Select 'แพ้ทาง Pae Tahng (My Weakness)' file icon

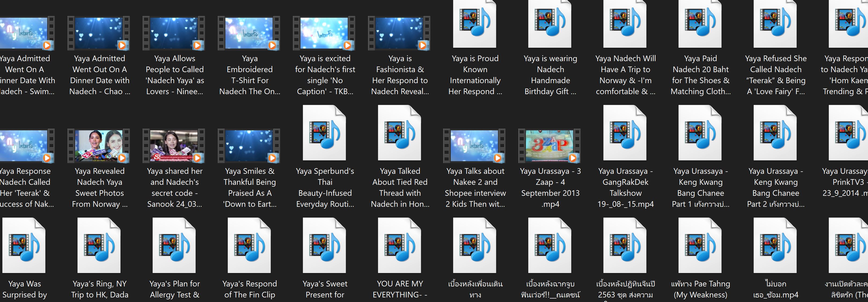pyautogui.click(x=700, y=245)
